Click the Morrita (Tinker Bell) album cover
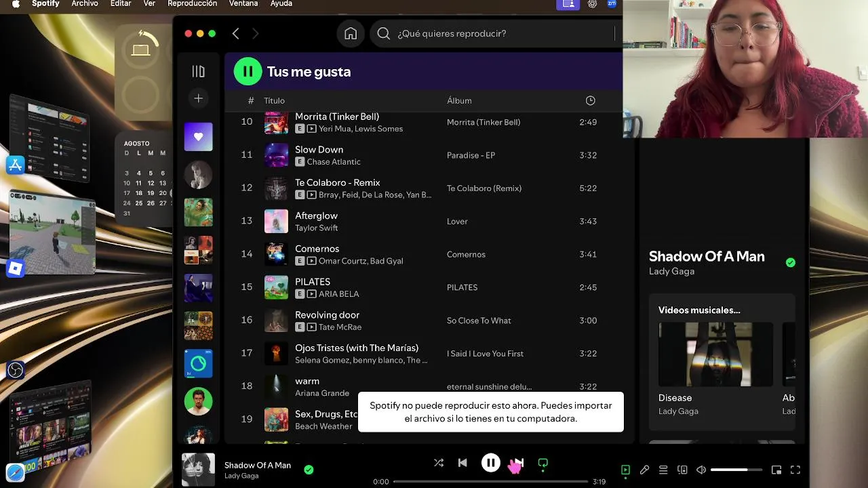Viewport: 868px width, 488px height. click(x=276, y=123)
